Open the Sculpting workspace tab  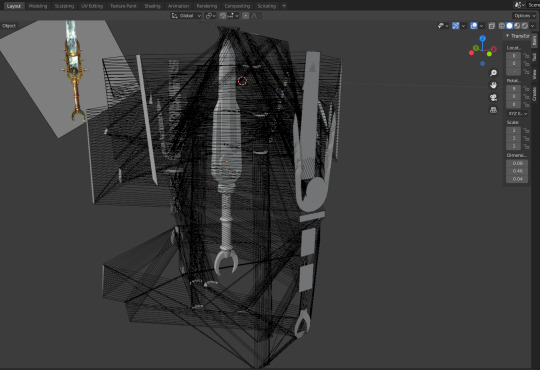click(x=64, y=6)
